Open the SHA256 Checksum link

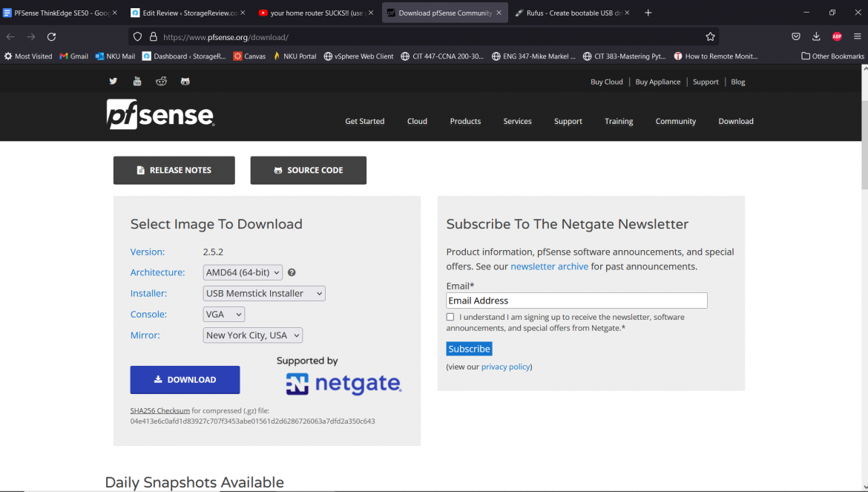[160, 410]
